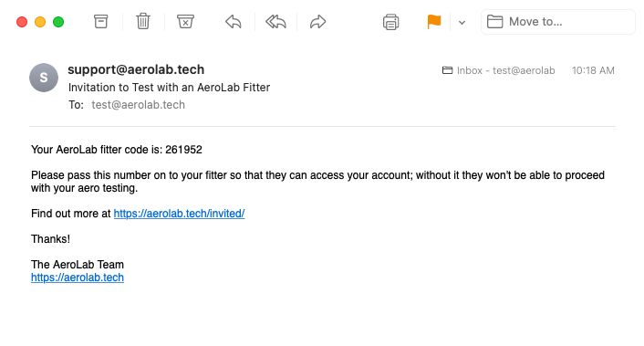644x346 pixels.
Task: Delete the email using the trash icon
Action: pos(143,21)
